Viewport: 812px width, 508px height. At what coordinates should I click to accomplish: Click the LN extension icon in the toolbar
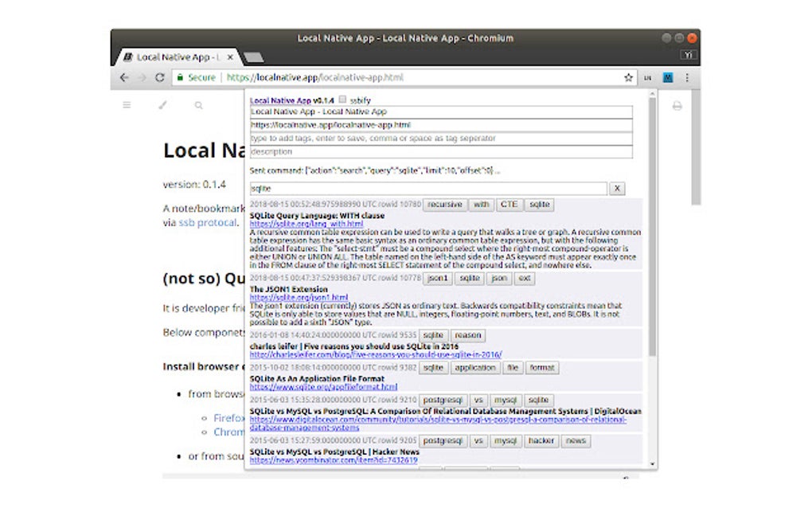pyautogui.click(x=648, y=78)
